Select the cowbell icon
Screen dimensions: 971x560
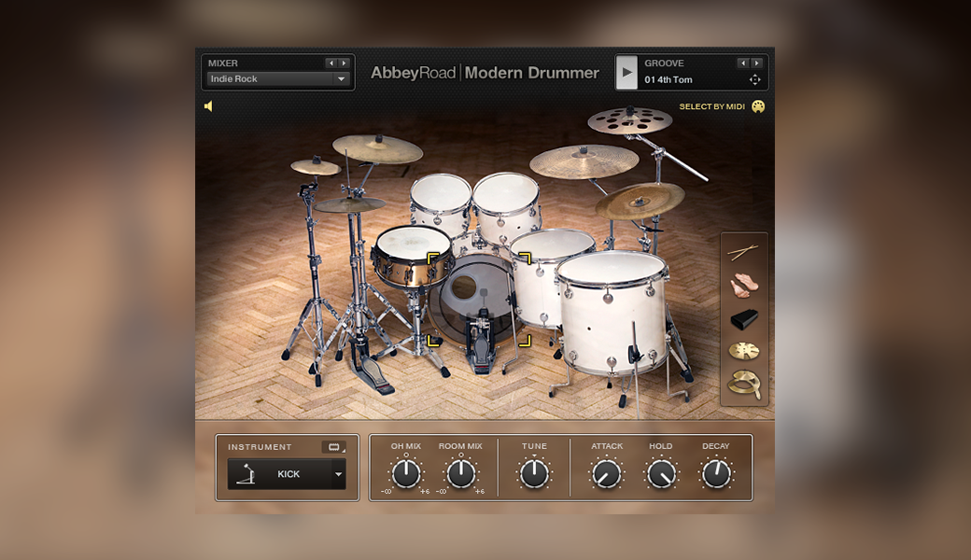pyautogui.click(x=744, y=319)
